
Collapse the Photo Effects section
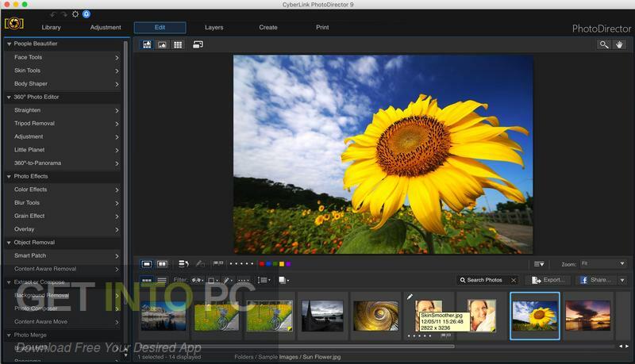(x=9, y=176)
